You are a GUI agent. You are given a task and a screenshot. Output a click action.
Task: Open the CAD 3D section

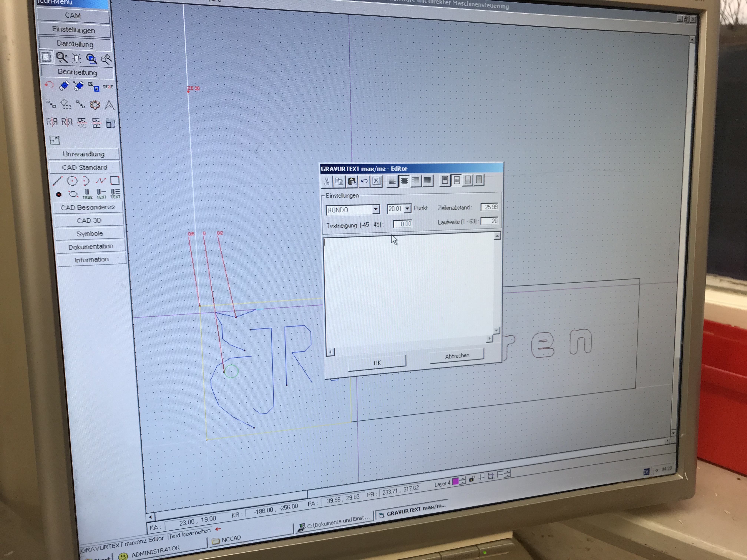pos(89,220)
